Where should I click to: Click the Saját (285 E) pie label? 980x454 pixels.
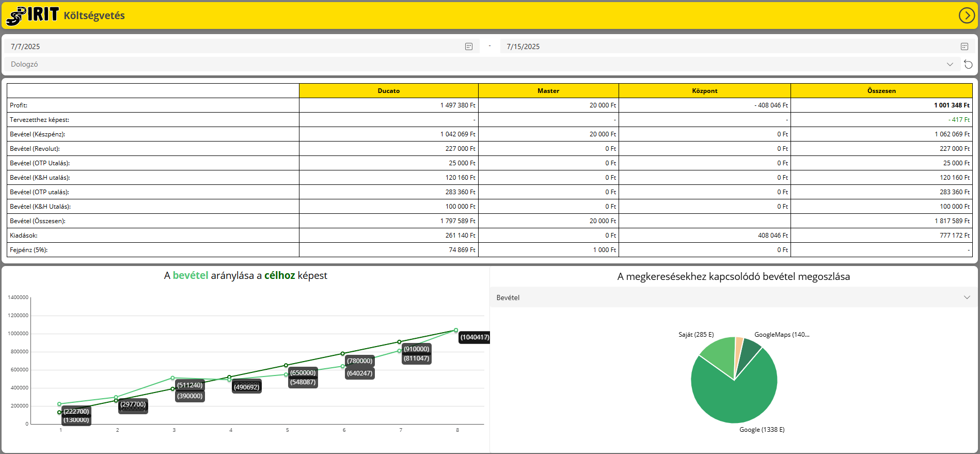coord(696,335)
